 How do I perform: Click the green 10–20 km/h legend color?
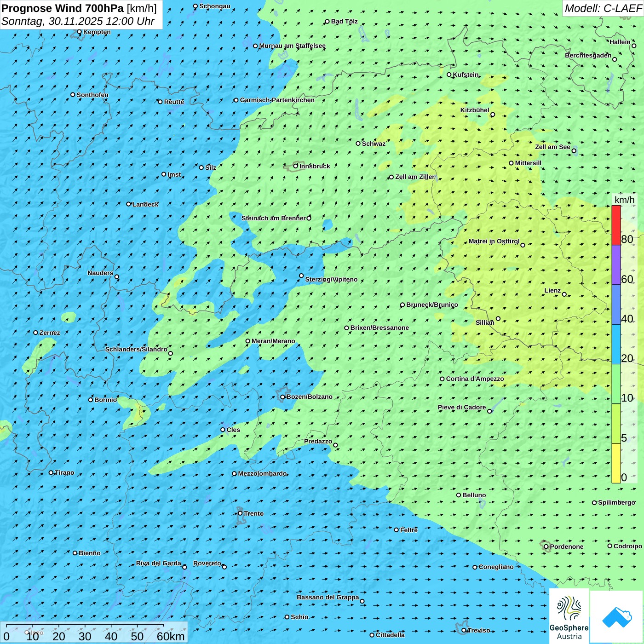coord(616,384)
